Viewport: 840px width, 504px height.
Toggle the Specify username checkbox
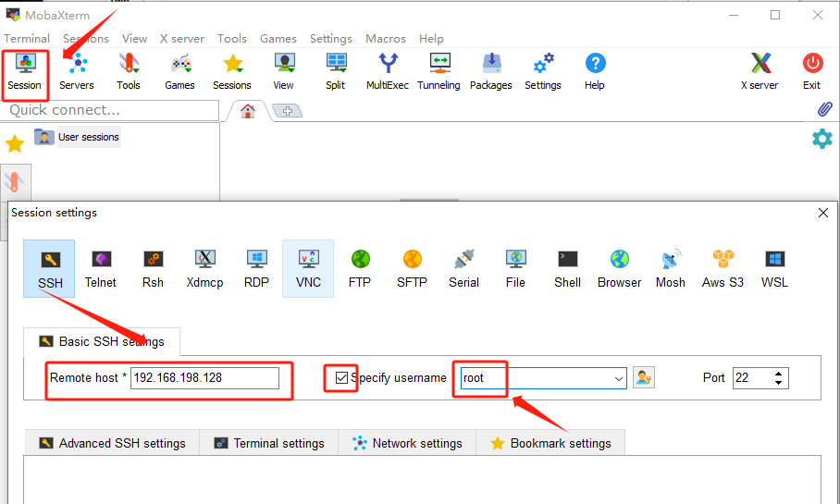coord(341,377)
